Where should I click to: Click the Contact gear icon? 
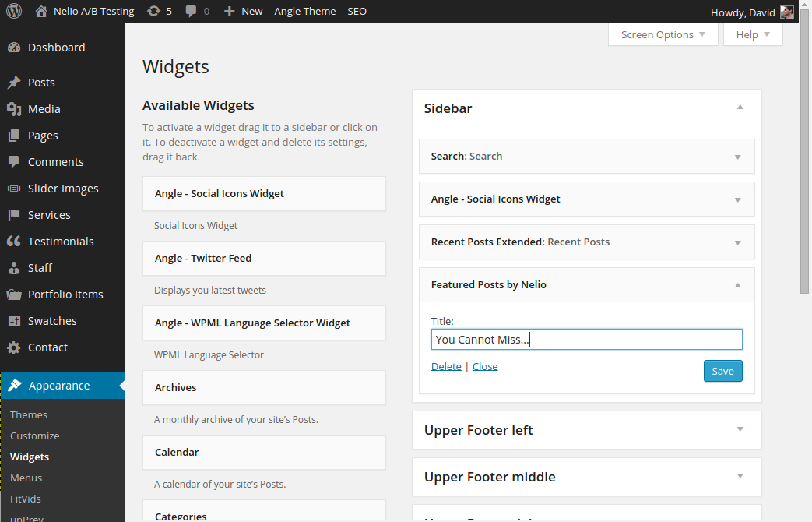pos(14,347)
